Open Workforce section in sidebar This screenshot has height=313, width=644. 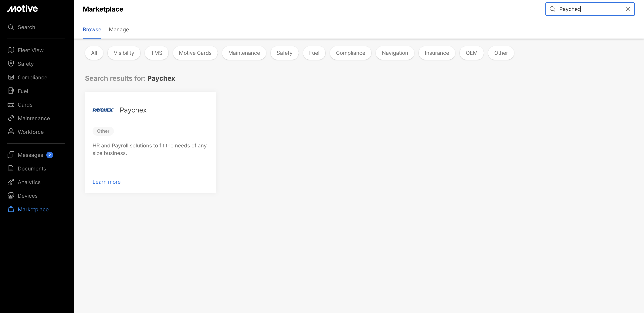pyautogui.click(x=31, y=132)
